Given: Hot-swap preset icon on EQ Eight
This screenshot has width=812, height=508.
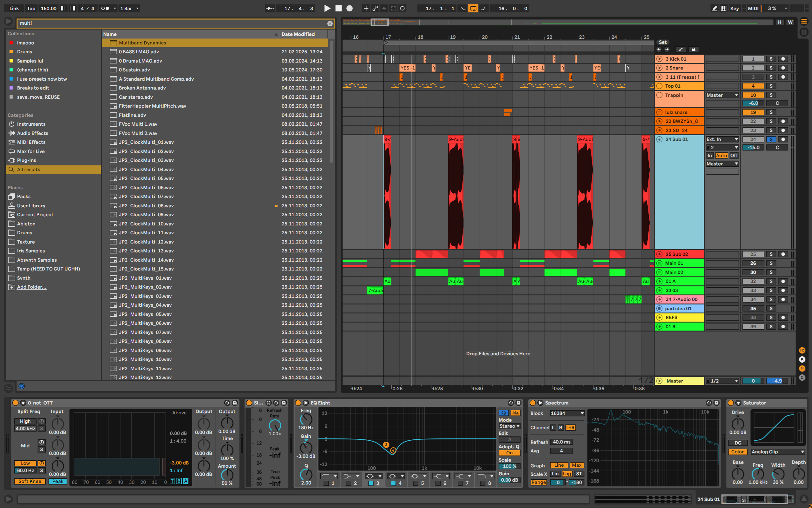Looking at the screenshot, I should point(511,403).
